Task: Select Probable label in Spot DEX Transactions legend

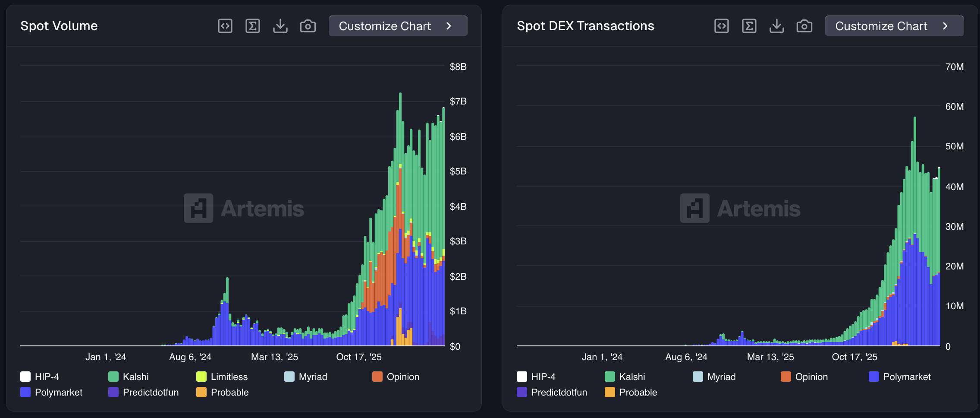Action: click(638, 392)
